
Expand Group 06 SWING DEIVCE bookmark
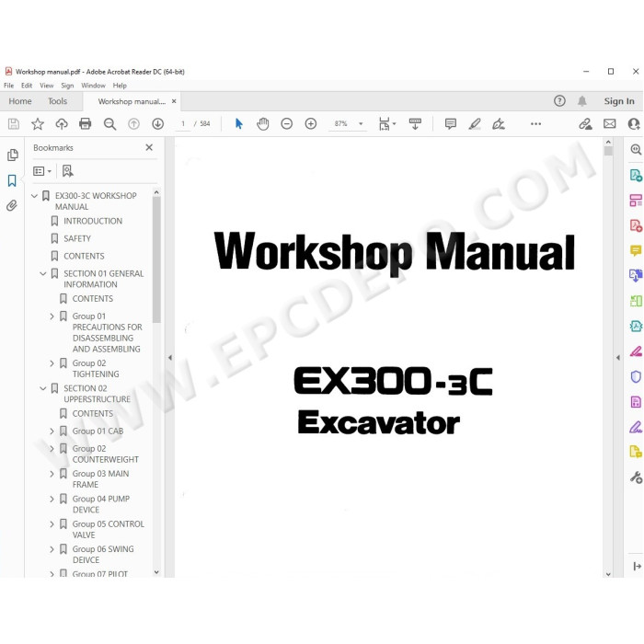tap(52, 549)
